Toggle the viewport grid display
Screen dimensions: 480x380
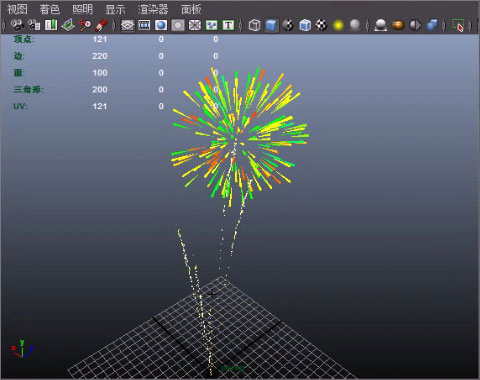(127, 25)
